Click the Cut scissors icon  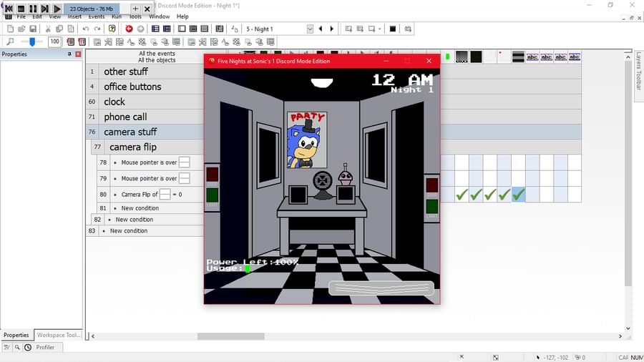point(48,29)
